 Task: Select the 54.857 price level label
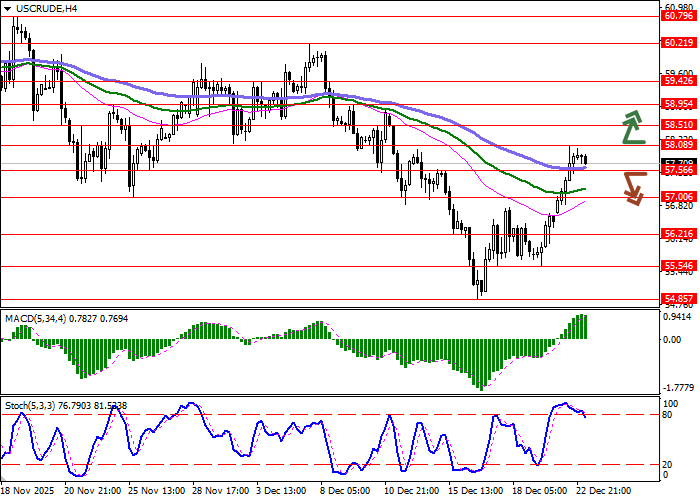point(679,299)
